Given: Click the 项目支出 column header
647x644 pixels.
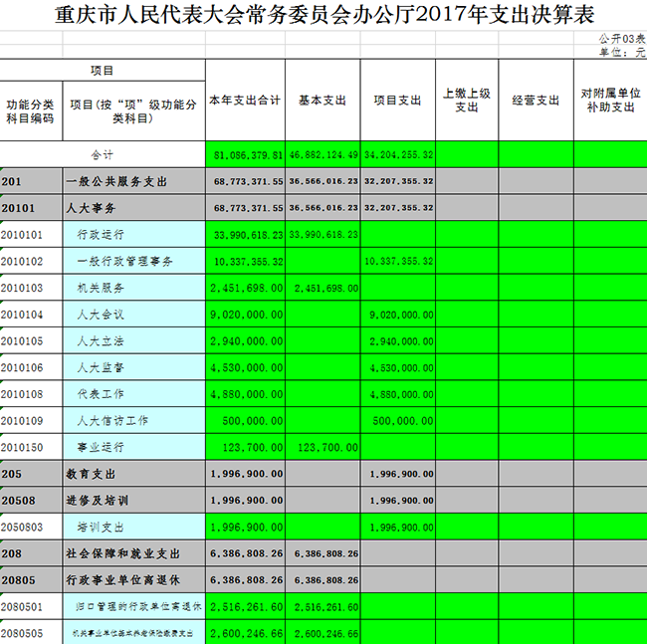Looking at the screenshot, I should (398, 101).
